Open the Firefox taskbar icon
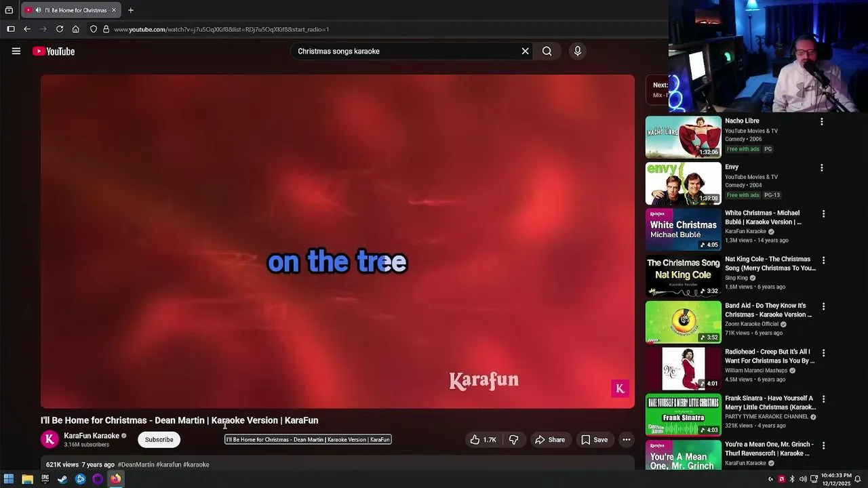This screenshot has height=488, width=868. (115, 479)
